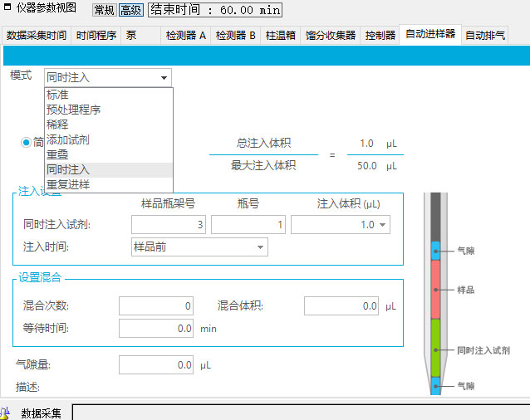The height and width of the screenshot is (420, 530).
Task: Click the 混合次数 input field
Action: pos(156,306)
